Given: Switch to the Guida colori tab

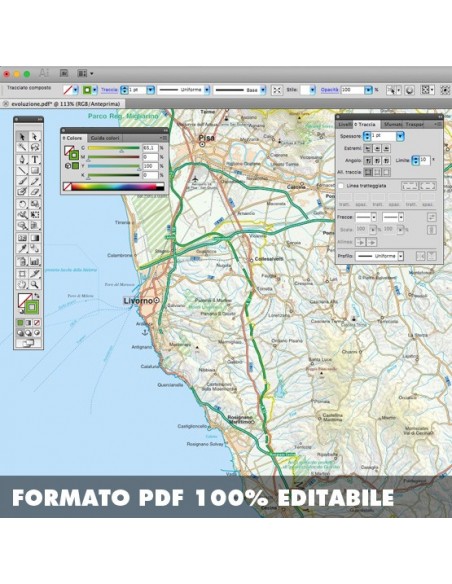Looking at the screenshot, I should click(105, 138).
